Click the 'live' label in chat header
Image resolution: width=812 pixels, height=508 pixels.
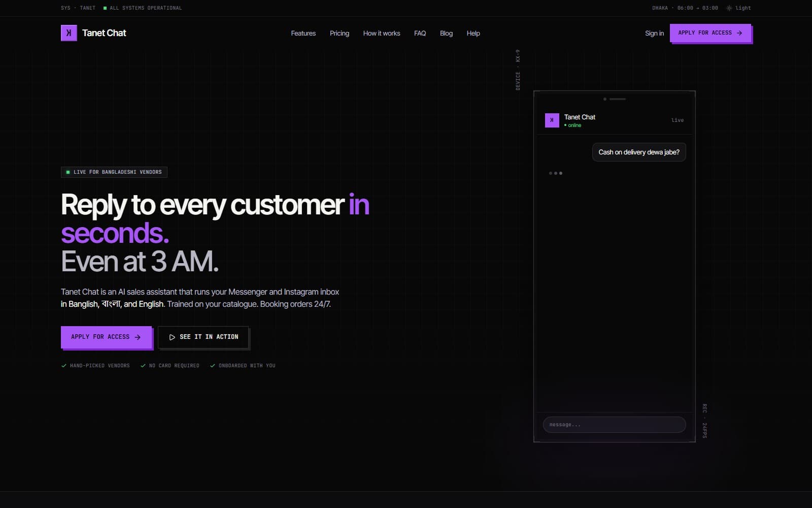(678, 120)
